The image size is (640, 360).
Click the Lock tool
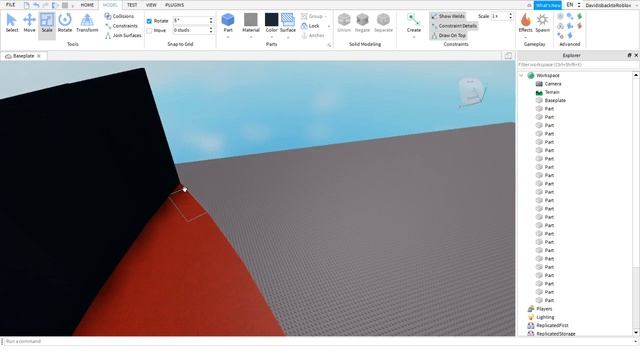(310, 26)
